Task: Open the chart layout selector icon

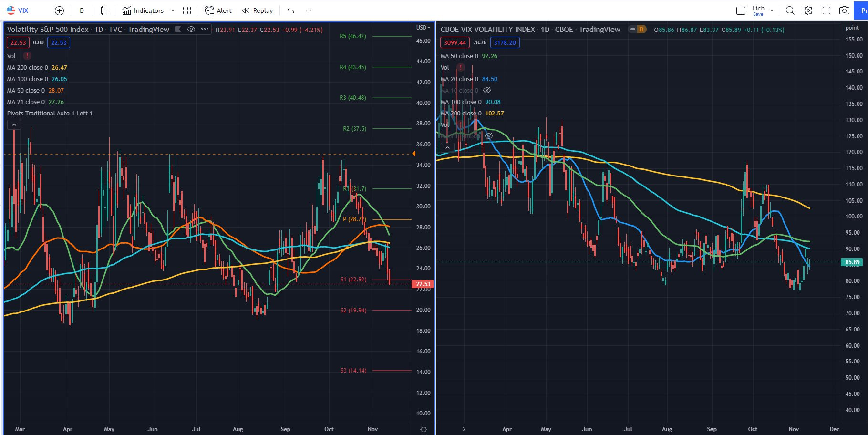Action: pos(741,10)
